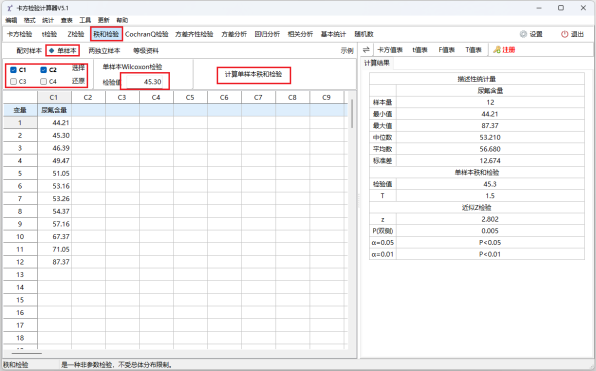
Task: Click the 示例 example link
Action: [347, 51]
